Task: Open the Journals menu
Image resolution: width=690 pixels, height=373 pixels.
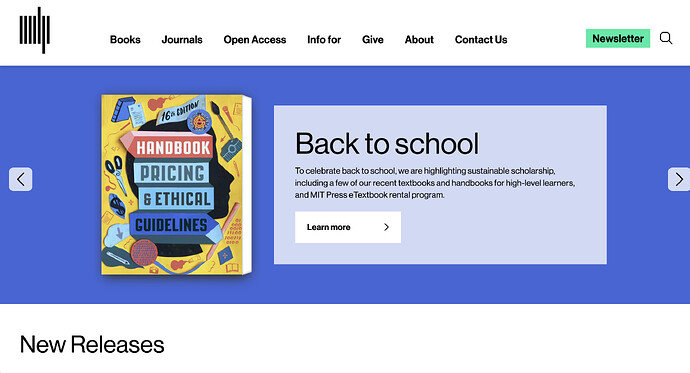Action: tap(182, 40)
